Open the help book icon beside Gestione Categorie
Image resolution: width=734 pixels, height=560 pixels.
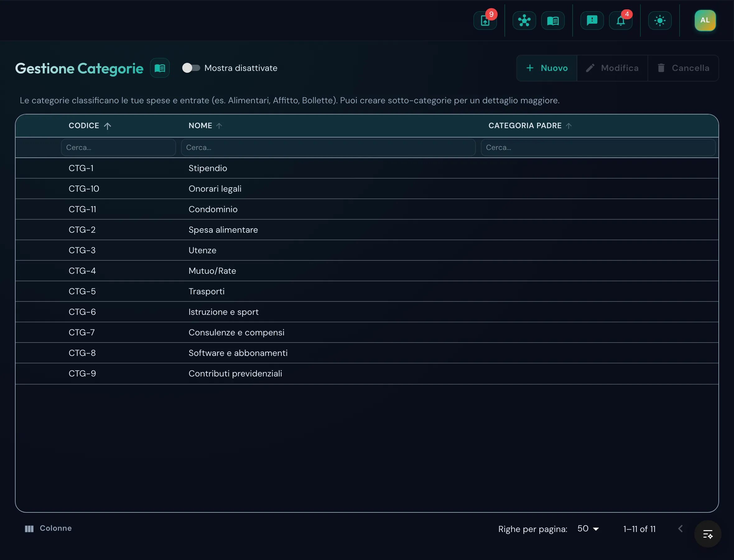(160, 68)
